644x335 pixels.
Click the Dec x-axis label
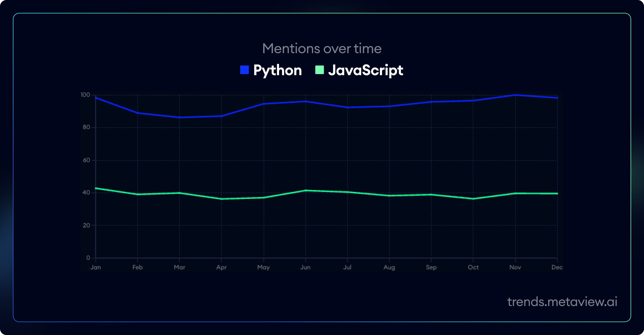pyautogui.click(x=557, y=267)
